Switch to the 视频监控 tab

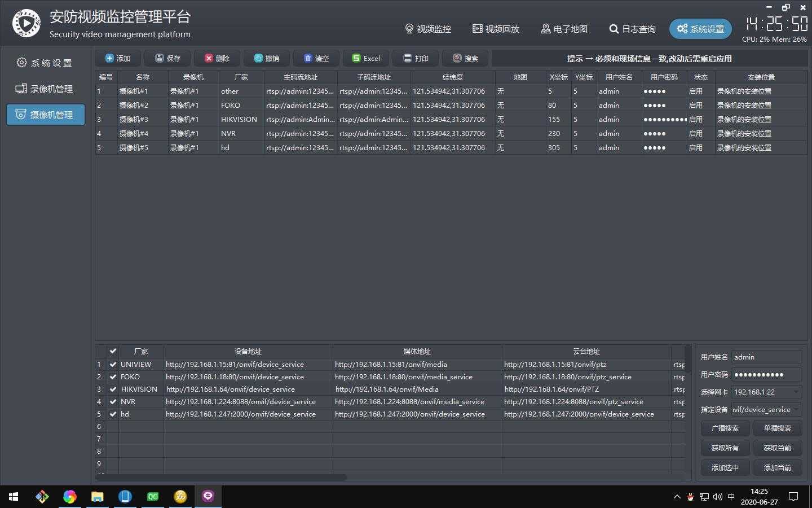pyautogui.click(x=428, y=29)
